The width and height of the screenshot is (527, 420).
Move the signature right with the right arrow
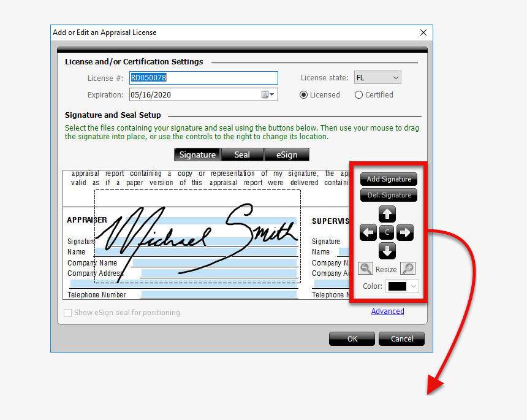point(406,232)
